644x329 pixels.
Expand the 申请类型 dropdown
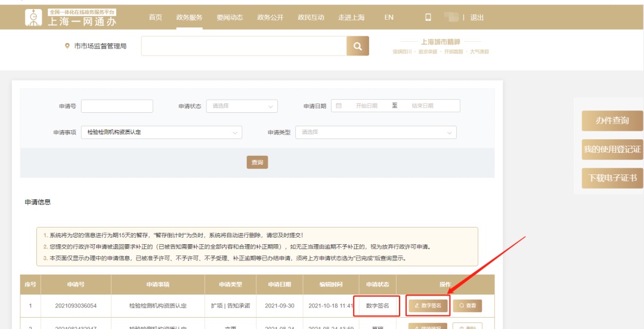(x=376, y=132)
